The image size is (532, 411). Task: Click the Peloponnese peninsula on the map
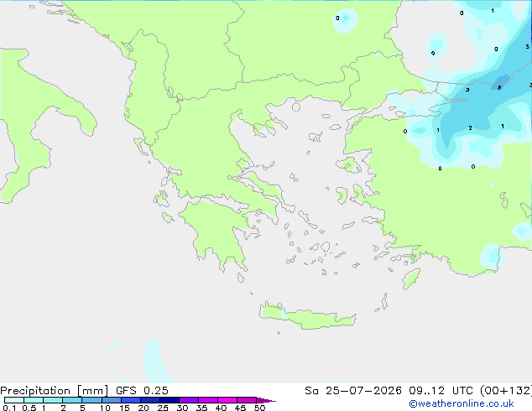(219, 234)
